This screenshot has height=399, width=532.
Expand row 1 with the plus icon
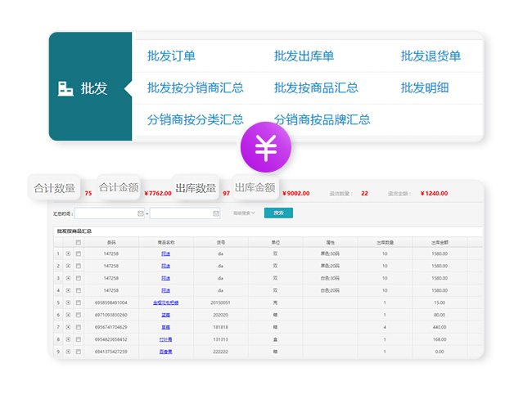pos(68,254)
